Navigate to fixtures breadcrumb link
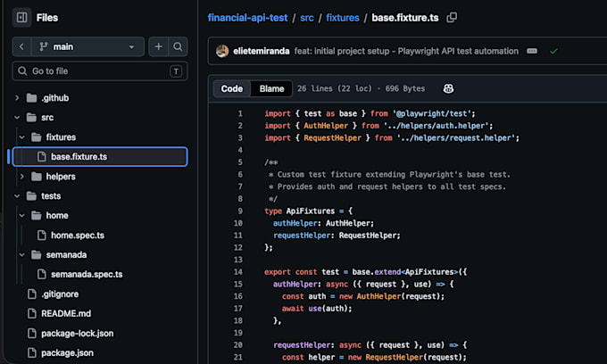The width and height of the screenshot is (607, 364). (343, 18)
